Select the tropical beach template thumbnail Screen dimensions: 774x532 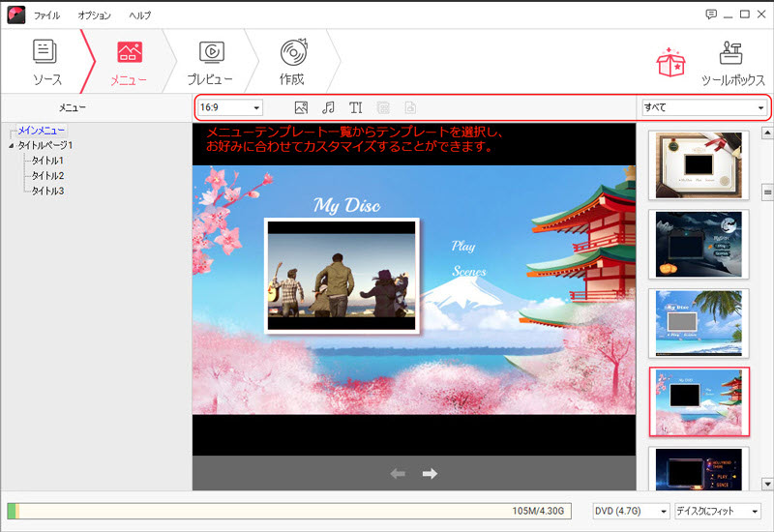(x=698, y=322)
